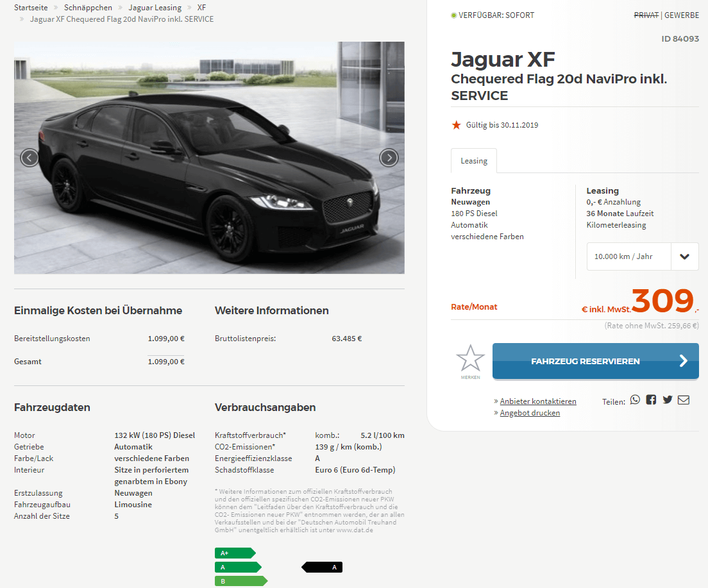Share the offer on Facebook
The width and height of the screenshot is (708, 588).
pyautogui.click(x=651, y=399)
